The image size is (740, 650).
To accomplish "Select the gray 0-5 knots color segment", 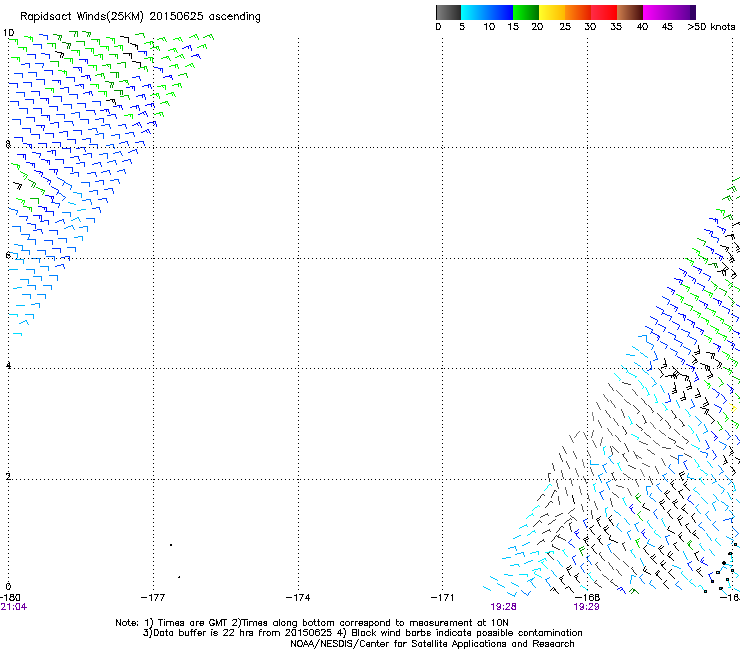I will coord(448,12).
